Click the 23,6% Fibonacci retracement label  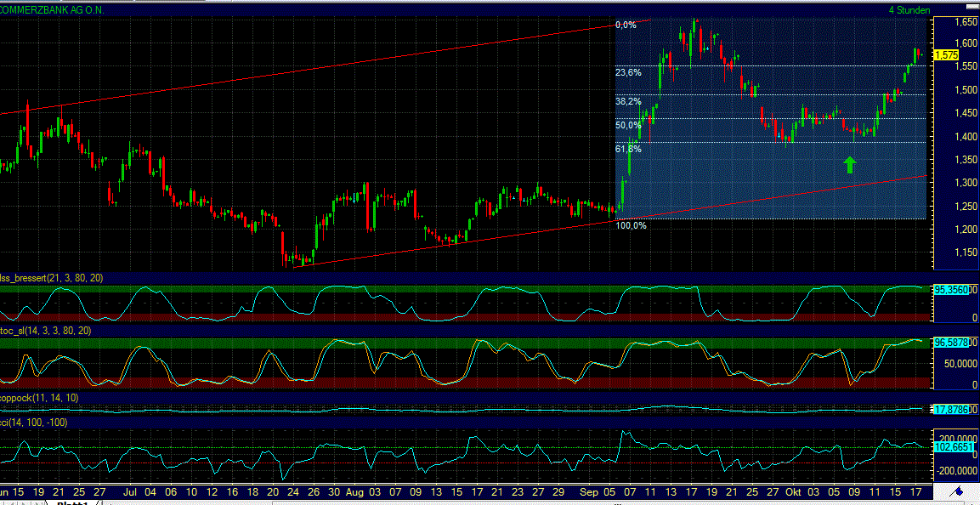coord(627,74)
